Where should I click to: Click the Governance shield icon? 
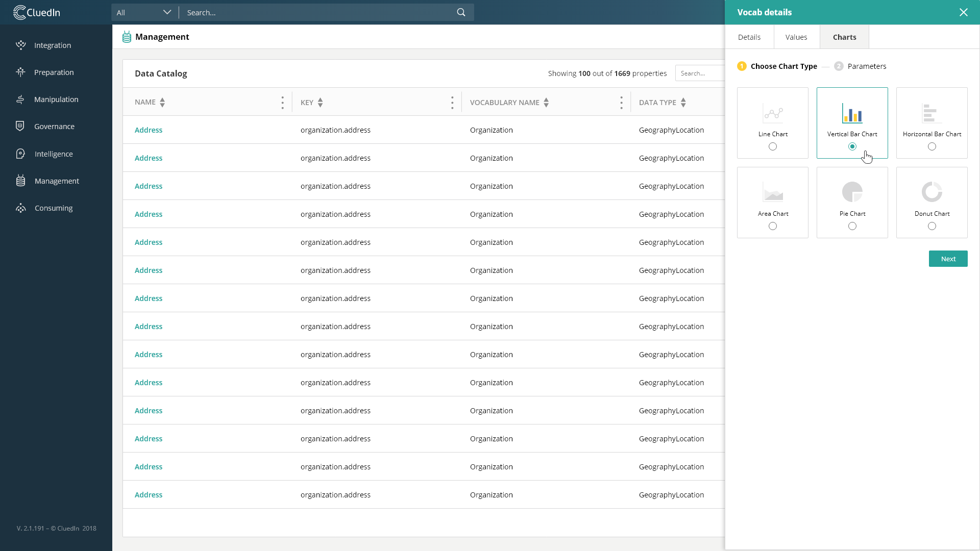coord(20,126)
